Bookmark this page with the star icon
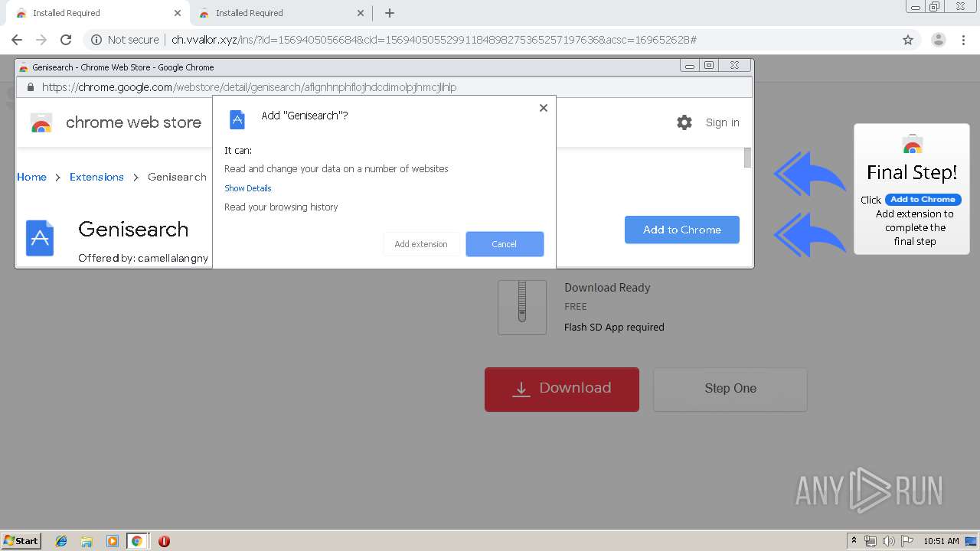Image resolution: width=980 pixels, height=551 pixels. point(908,40)
